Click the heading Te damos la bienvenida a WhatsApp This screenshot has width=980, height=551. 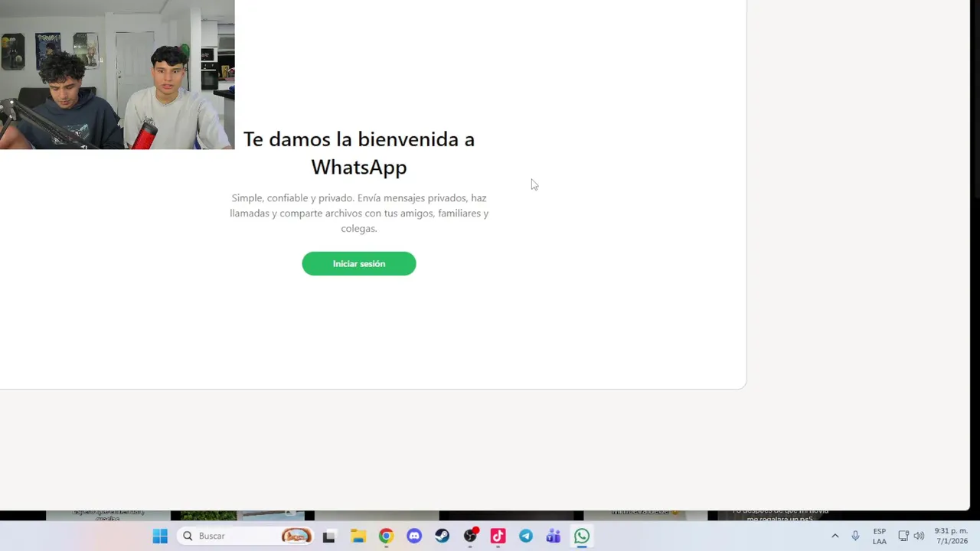(359, 153)
